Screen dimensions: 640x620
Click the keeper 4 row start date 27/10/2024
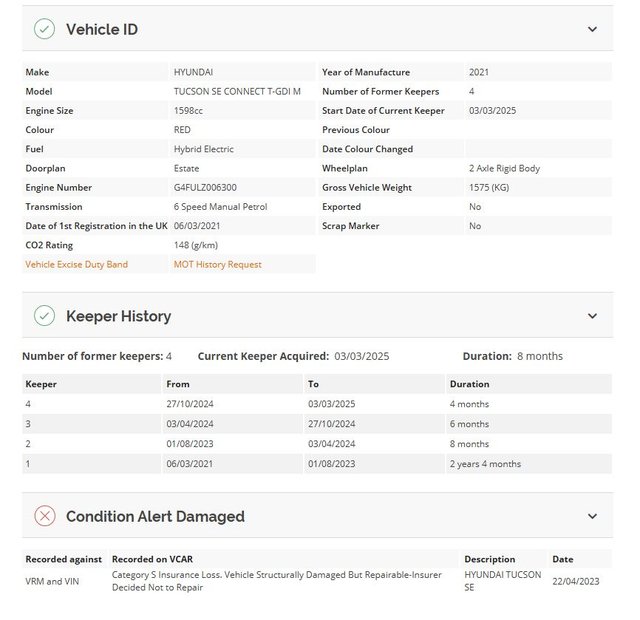[x=190, y=404]
